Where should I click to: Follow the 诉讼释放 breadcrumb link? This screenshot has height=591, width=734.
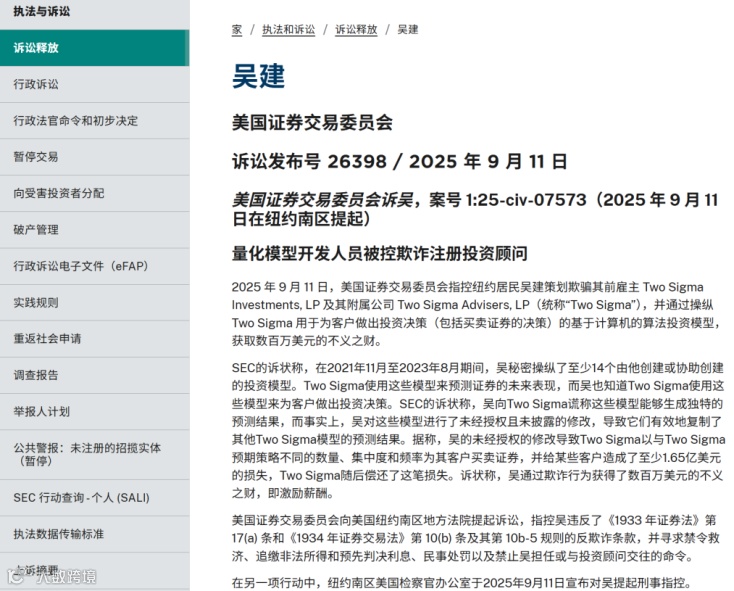click(356, 29)
